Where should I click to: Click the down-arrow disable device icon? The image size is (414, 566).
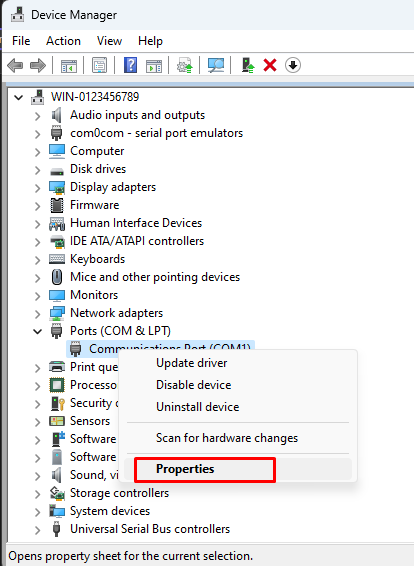tap(293, 65)
